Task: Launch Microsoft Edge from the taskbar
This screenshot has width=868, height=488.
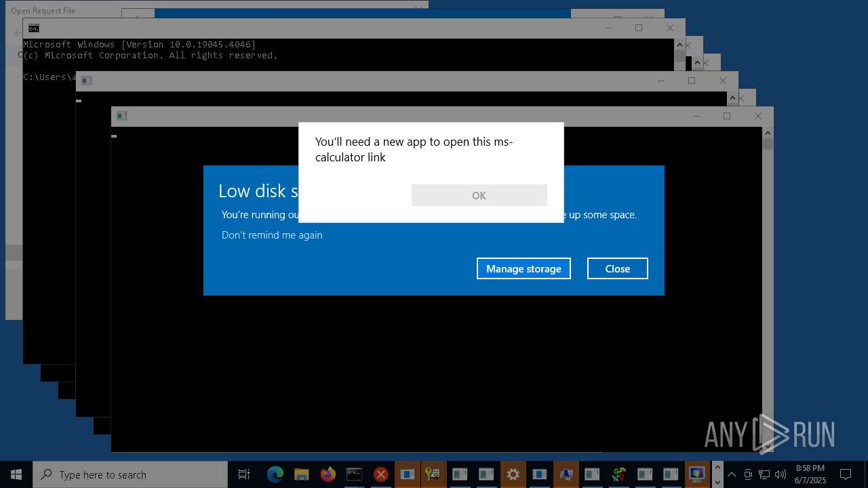Action: tap(275, 474)
